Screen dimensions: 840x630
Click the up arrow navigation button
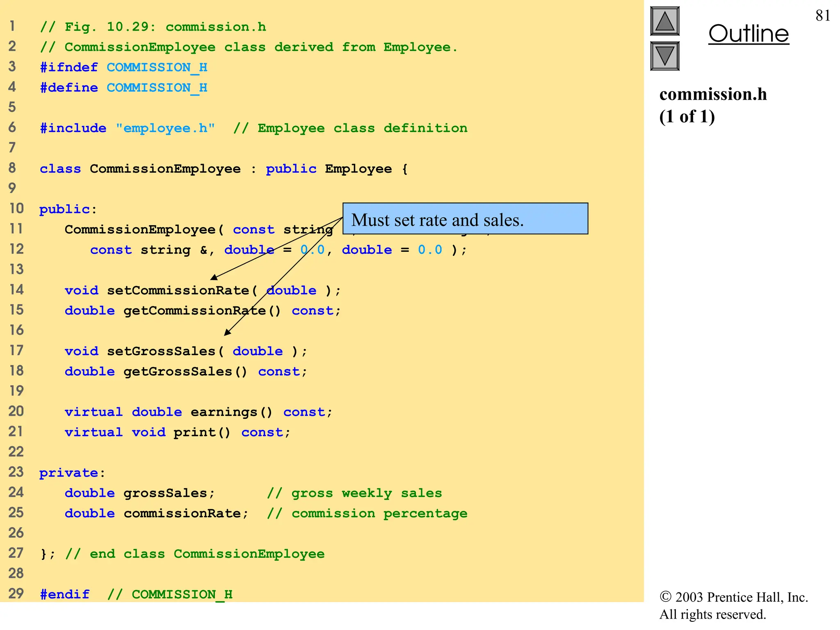pos(664,21)
